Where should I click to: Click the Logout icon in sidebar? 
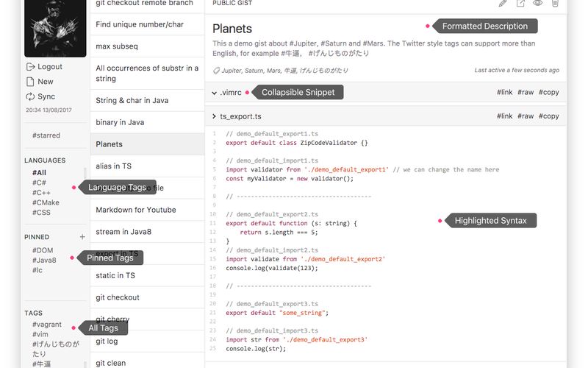coord(30,67)
